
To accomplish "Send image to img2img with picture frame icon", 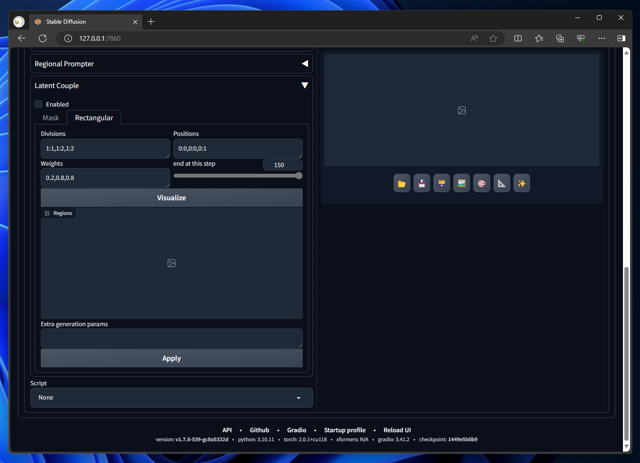I will click(462, 183).
